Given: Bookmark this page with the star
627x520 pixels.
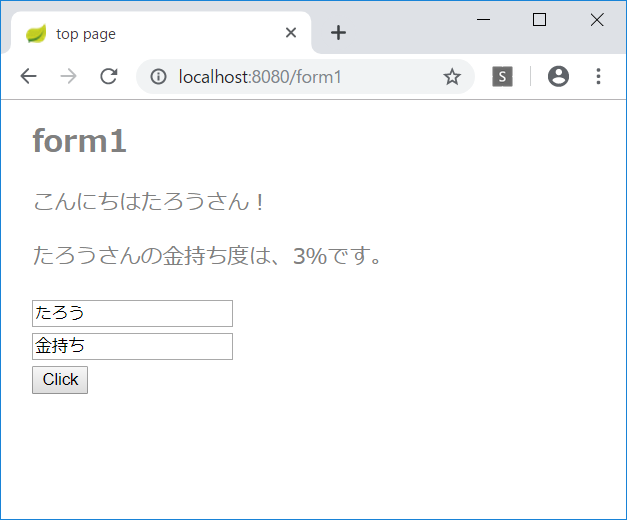Looking at the screenshot, I should click(452, 77).
